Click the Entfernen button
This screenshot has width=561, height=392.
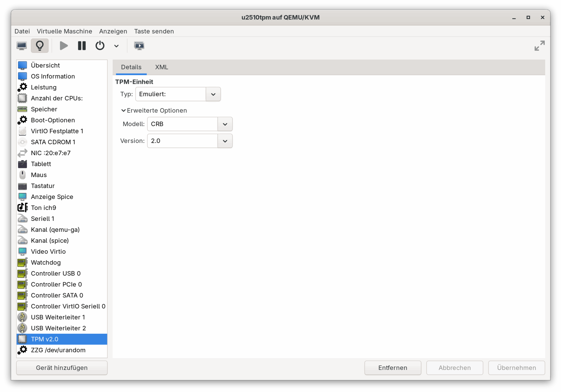coord(393,368)
